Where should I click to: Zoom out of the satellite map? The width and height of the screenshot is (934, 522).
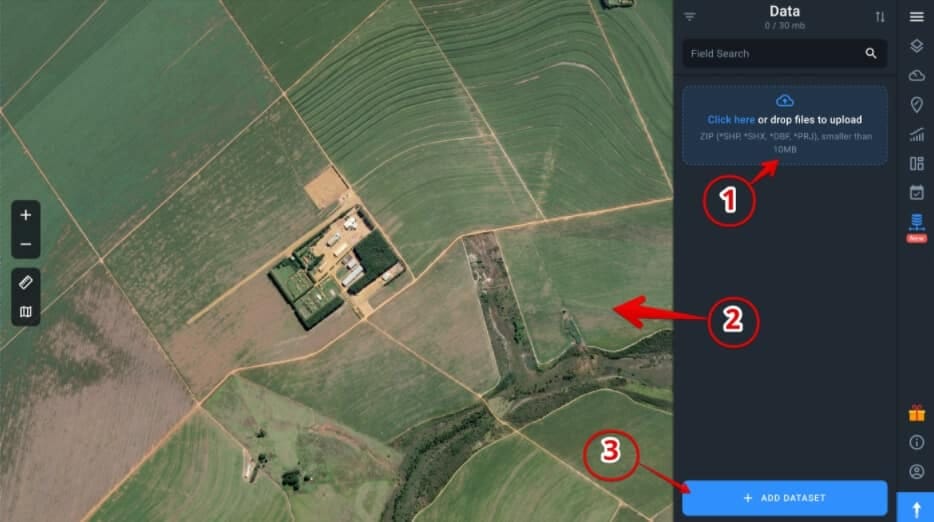[26, 244]
